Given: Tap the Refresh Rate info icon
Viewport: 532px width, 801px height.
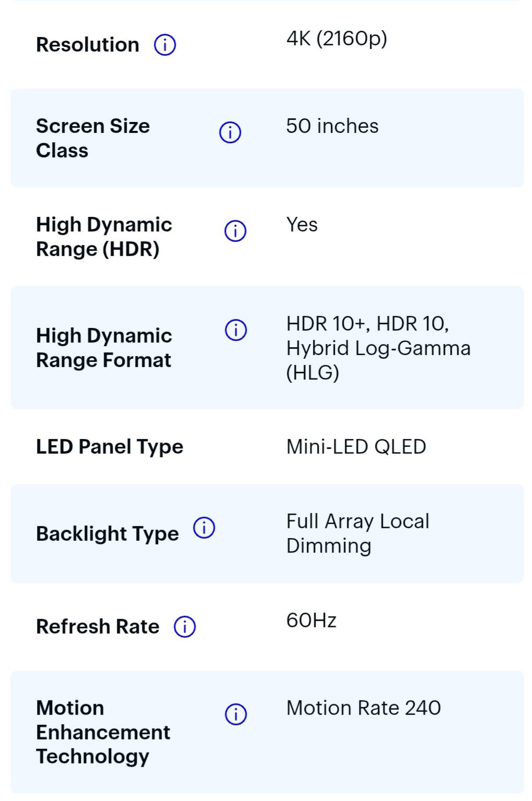Looking at the screenshot, I should tap(185, 626).
